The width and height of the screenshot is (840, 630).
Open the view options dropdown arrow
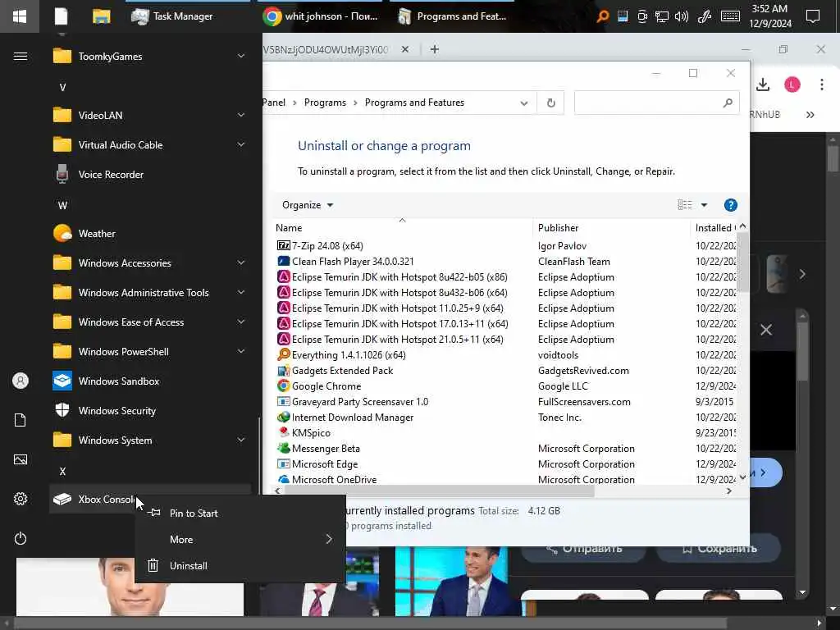(x=704, y=205)
